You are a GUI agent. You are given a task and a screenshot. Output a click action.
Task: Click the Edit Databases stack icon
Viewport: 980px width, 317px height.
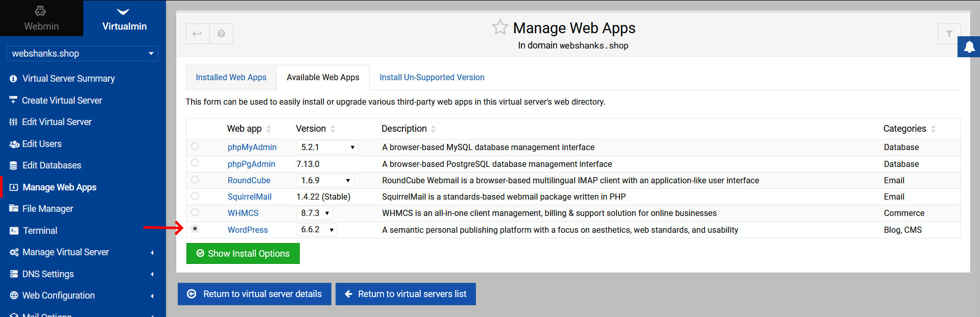pyautogui.click(x=14, y=165)
